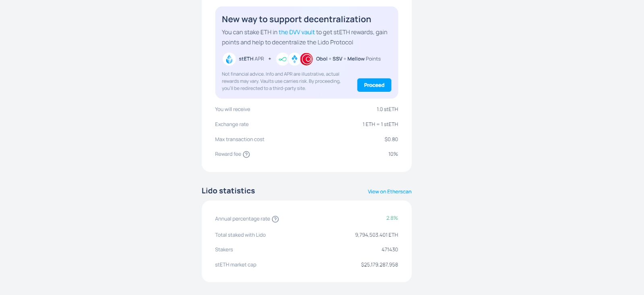Image resolution: width=644 pixels, height=295 pixels.
Task: Open the Reward fee help tooltip icon
Action: click(246, 155)
